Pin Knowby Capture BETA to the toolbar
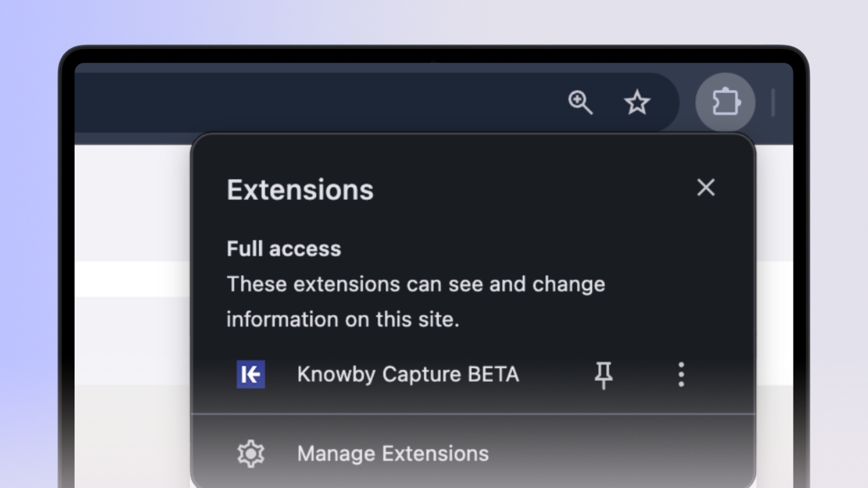 [x=604, y=374]
